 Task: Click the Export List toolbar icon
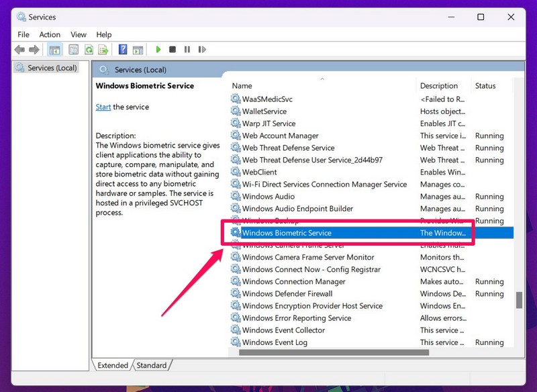point(103,50)
